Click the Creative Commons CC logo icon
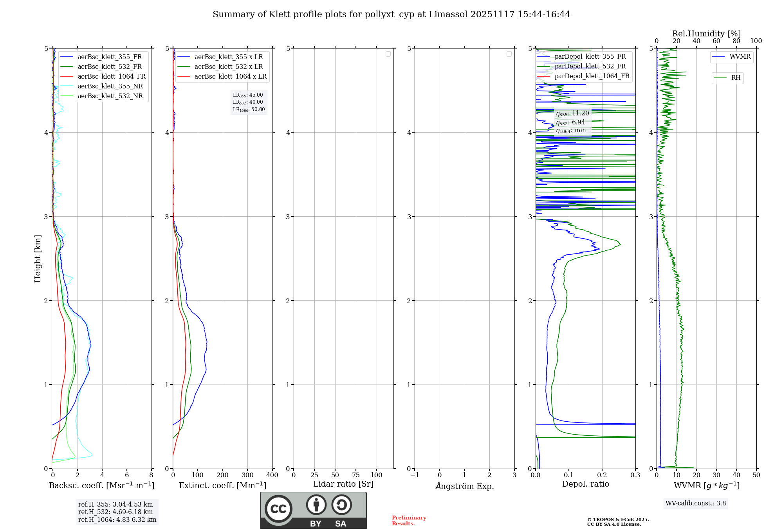 tap(278, 509)
